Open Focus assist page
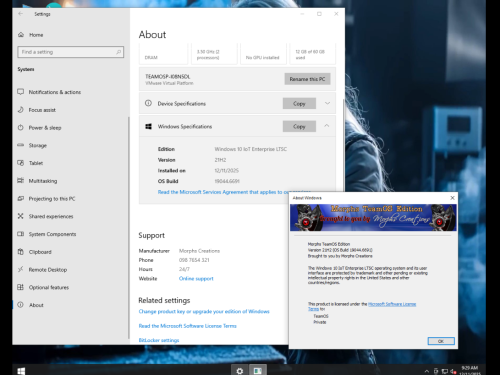 pos(42,110)
